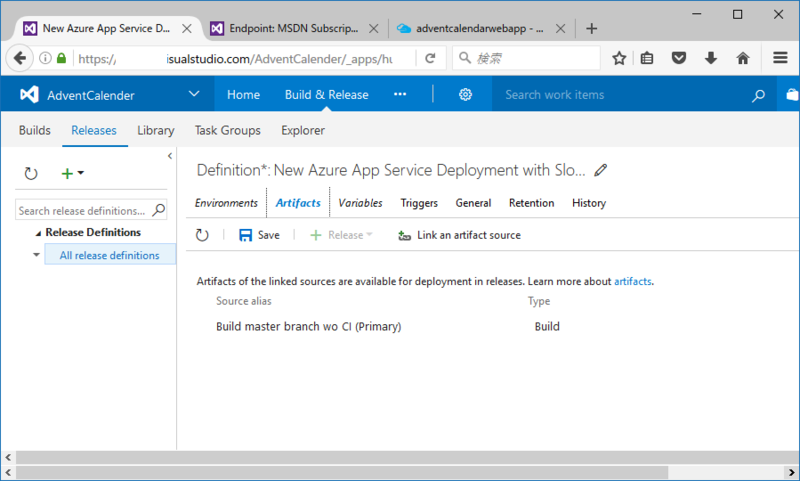Click the search magnifier for work items
This screenshot has width=800, height=481.
pyautogui.click(x=759, y=96)
